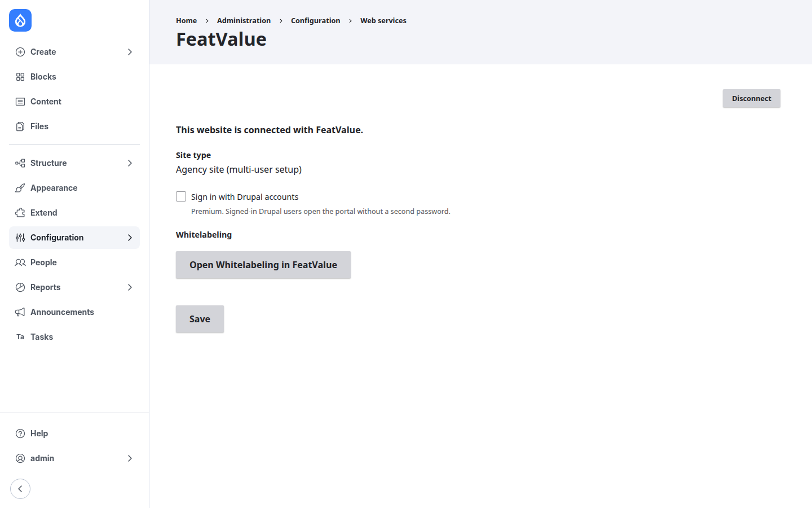The height and width of the screenshot is (508, 812).
Task: Go to Web services breadcrumb link
Action: tap(383, 20)
